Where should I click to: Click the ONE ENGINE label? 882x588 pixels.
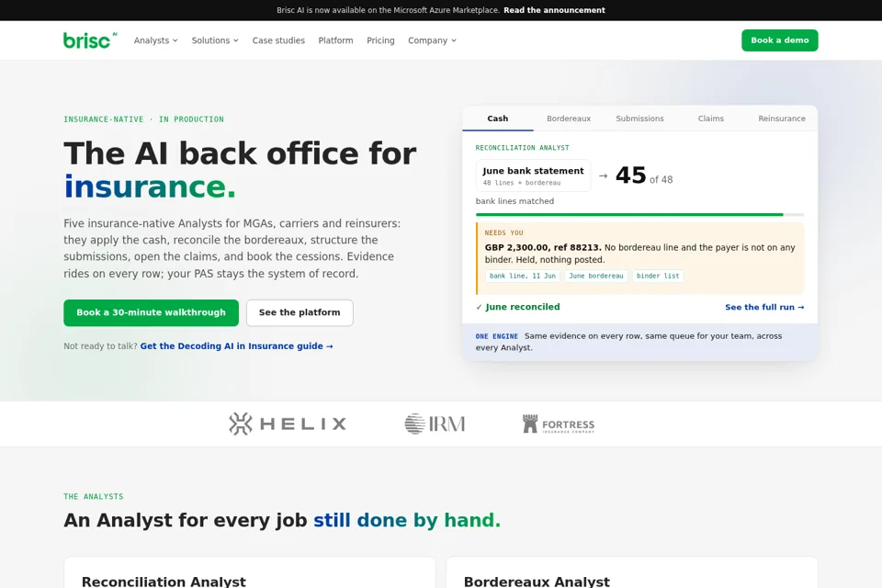coord(497,336)
